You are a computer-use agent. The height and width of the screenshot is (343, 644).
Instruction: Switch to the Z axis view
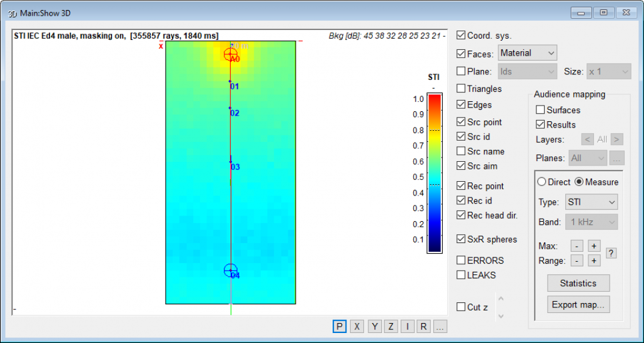[390, 326]
